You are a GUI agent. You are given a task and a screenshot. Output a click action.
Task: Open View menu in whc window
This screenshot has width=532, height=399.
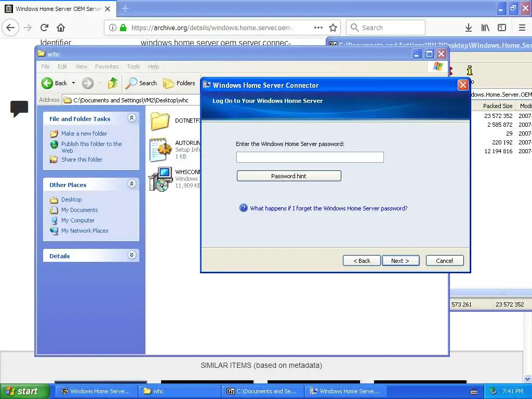81,66
